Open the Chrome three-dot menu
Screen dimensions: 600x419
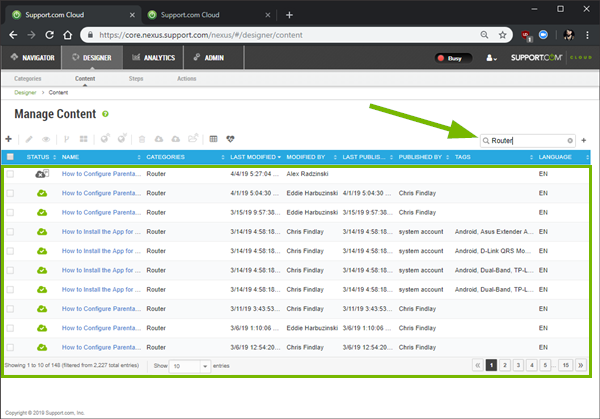tap(587, 35)
